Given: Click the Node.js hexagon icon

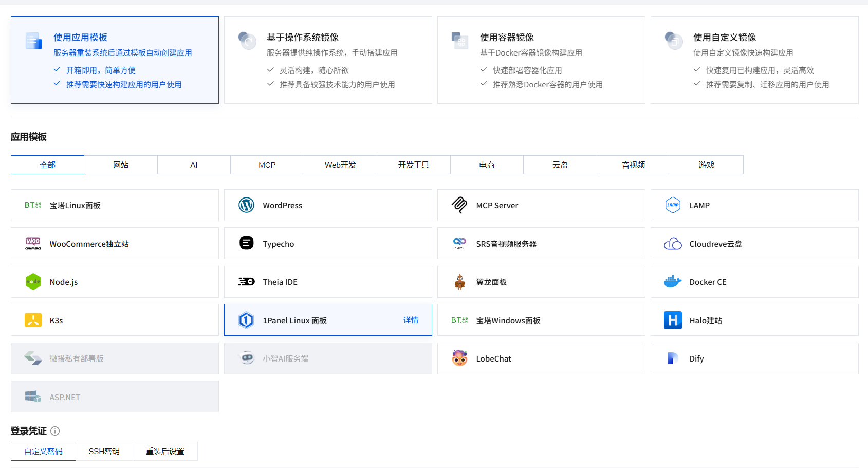Looking at the screenshot, I should coord(33,282).
